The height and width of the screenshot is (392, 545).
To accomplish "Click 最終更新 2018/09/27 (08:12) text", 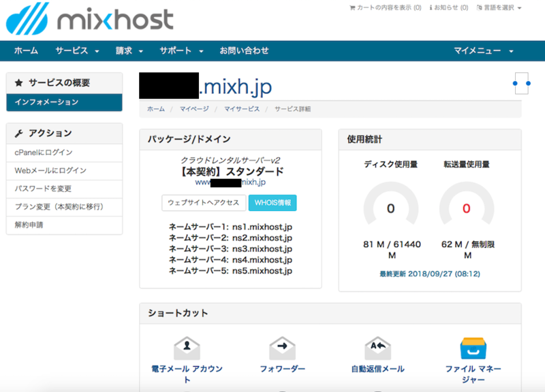I will click(x=430, y=274).
